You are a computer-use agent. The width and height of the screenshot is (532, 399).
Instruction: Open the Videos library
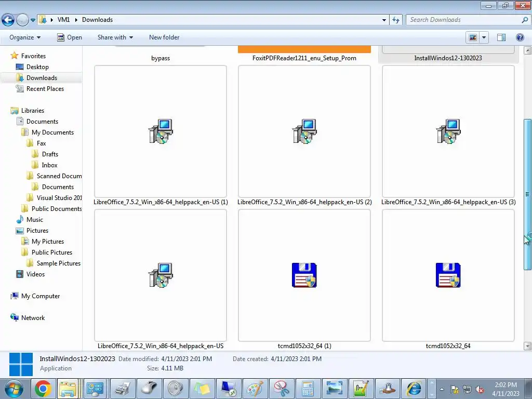[x=35, y=274]
